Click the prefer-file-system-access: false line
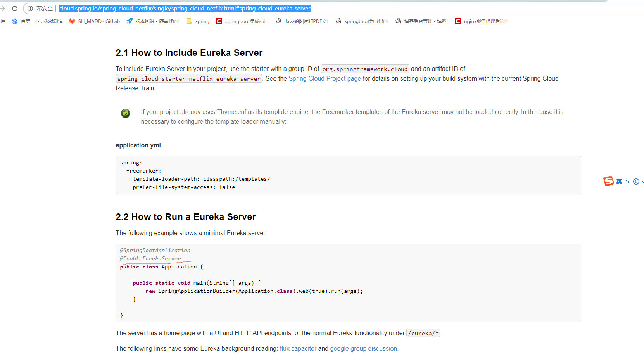 (x=184, y=187)
